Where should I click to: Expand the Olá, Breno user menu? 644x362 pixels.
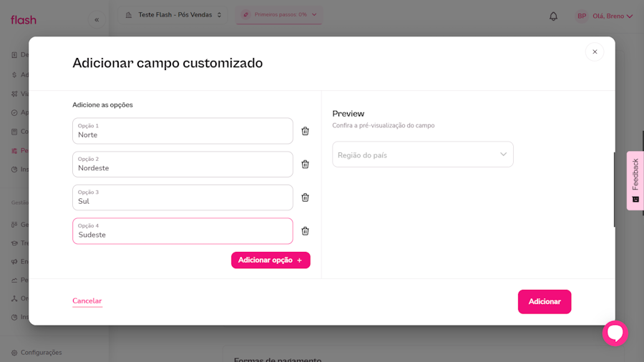tap(613, 16)
